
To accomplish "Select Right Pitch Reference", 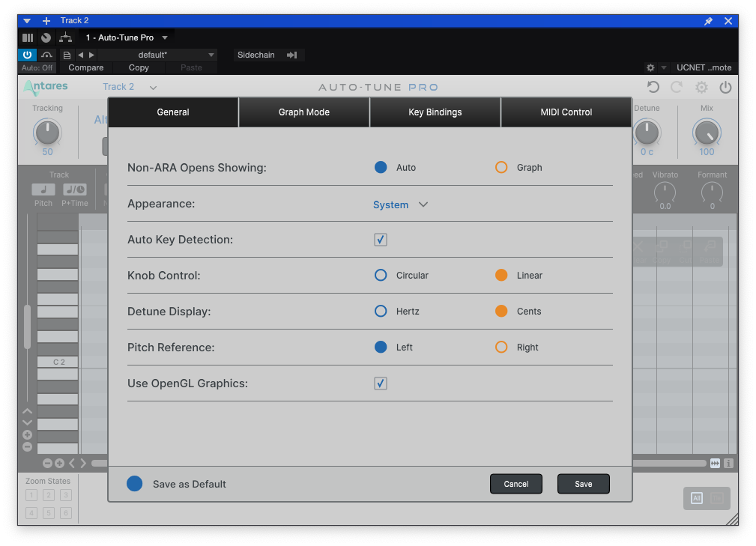I will coord(501,347).
